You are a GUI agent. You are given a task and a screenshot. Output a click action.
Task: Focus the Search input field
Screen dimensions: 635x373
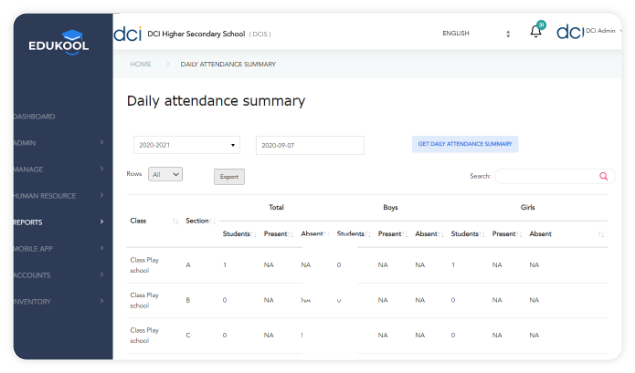click(555, 176)
